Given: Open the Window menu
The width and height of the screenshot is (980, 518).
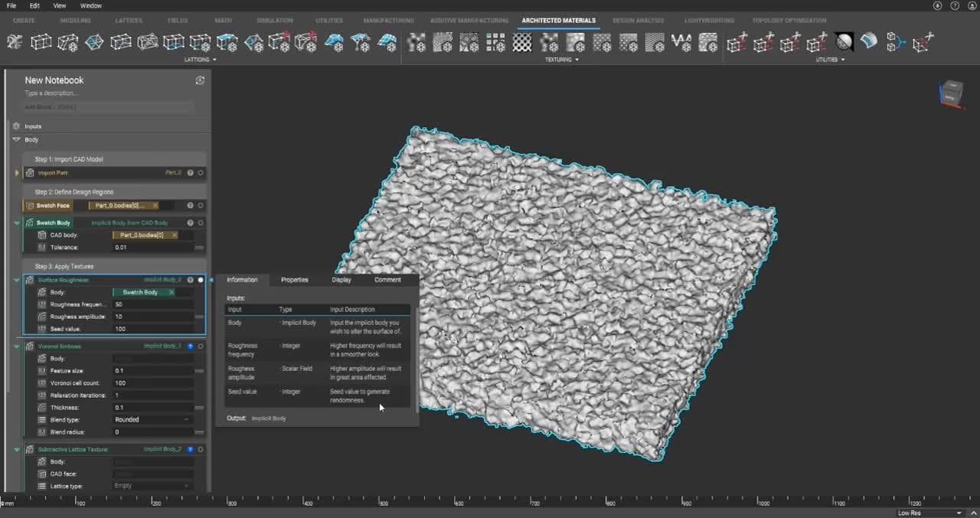Looking at the screenshot, I should 90,5.
